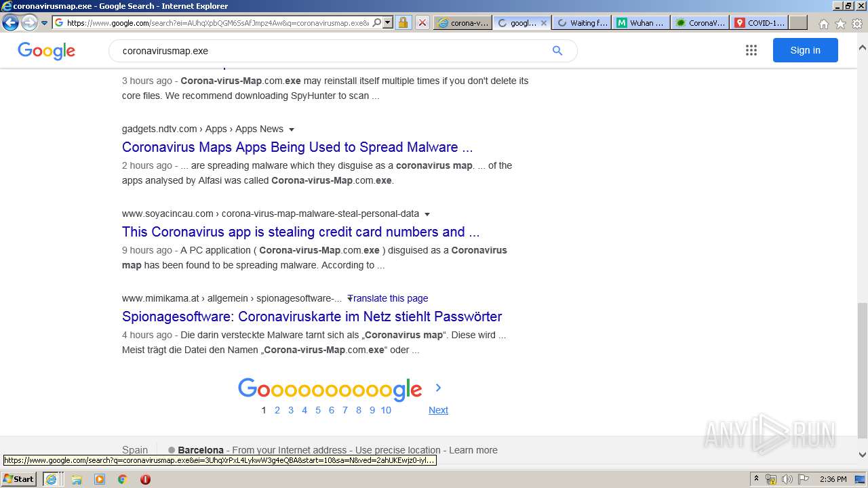Click Internet Explorer taskbar icon
The width and height of the screenshot is (868, 488).
coord(51,479)
